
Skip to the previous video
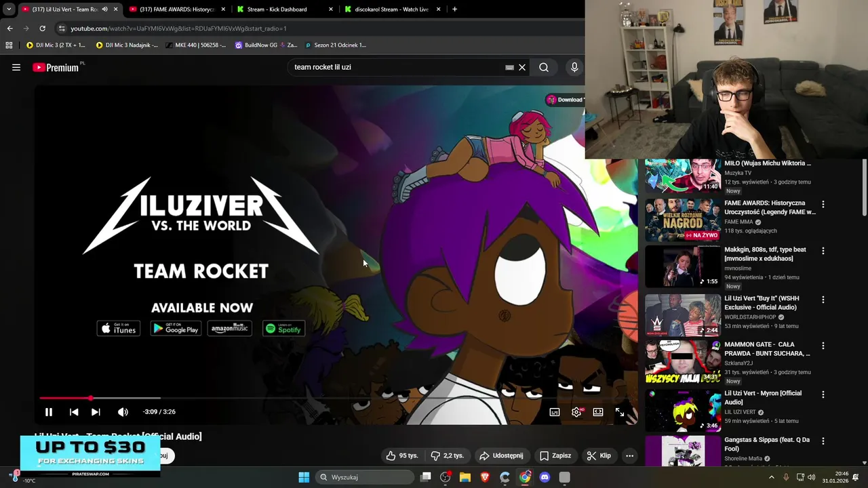click(74, 412)
